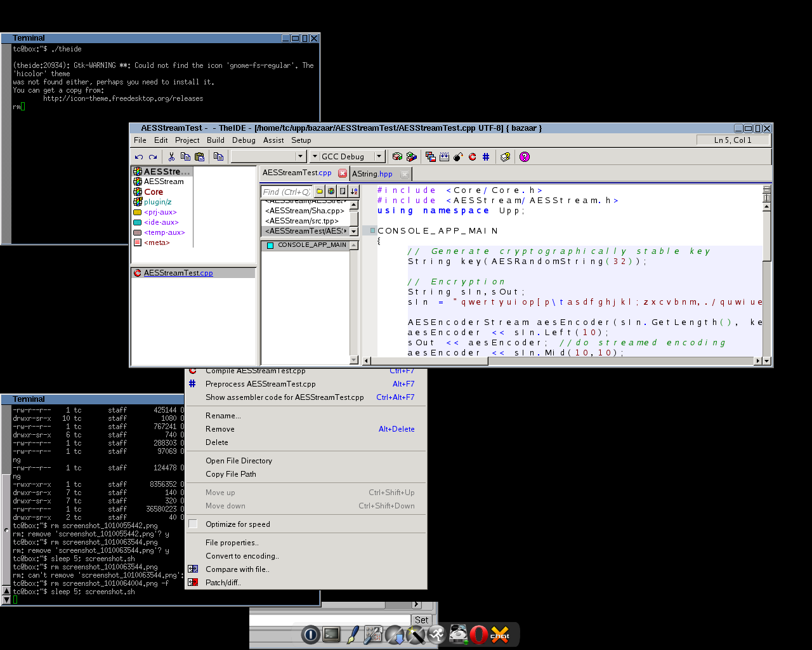The image size is (812, 650).
Task: Toggle the sort order icon beside Find
Action: 354,191
